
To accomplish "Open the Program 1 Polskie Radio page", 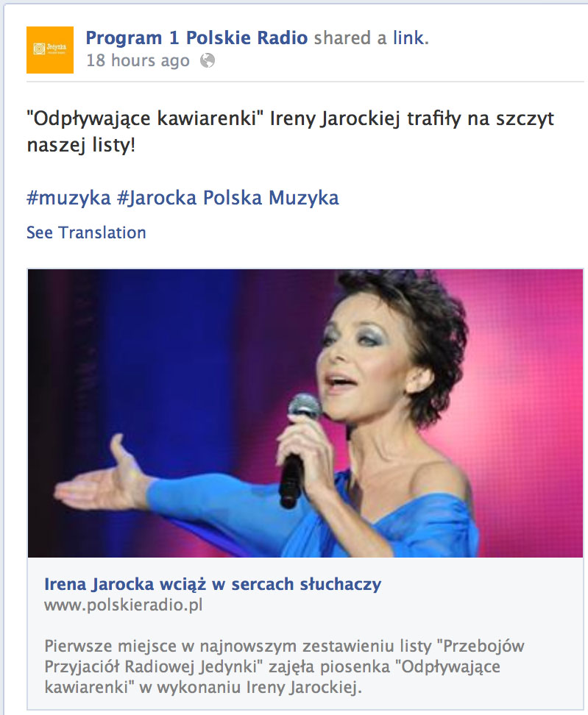I will (196, 38).
